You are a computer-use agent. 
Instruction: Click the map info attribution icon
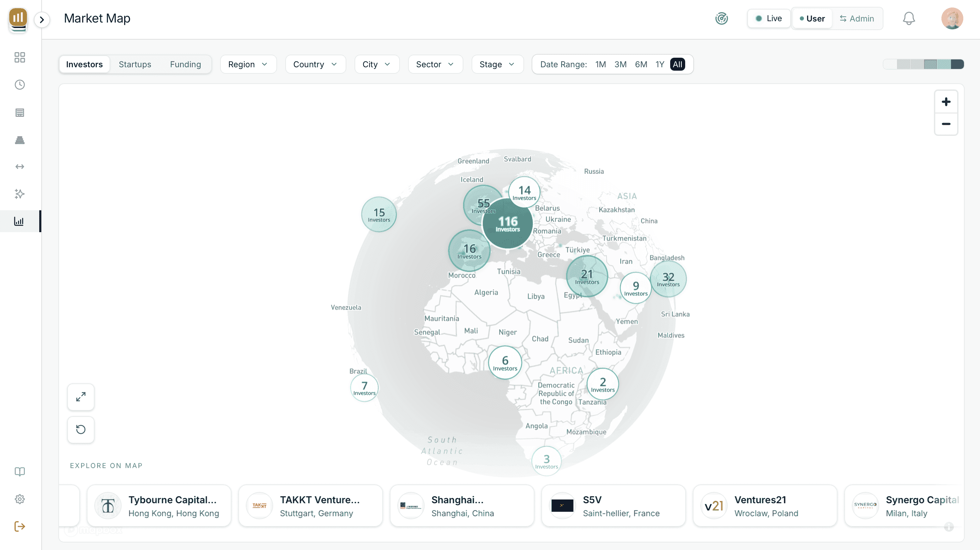(x=949, y=527)
